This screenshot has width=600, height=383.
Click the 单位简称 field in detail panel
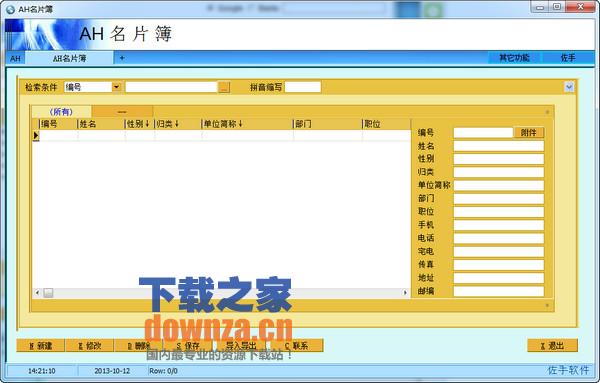499,185
